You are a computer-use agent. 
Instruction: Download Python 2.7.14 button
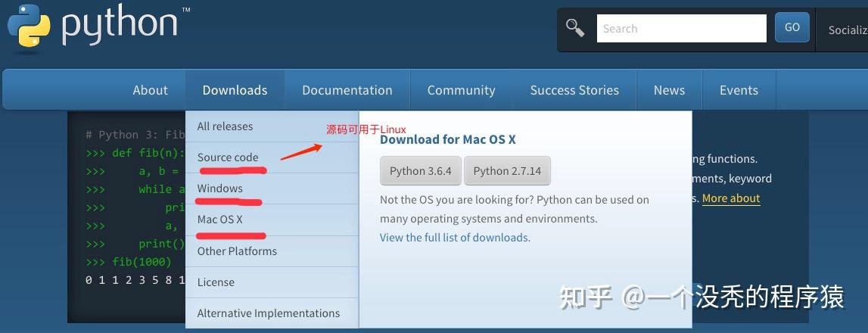point(507,171)
